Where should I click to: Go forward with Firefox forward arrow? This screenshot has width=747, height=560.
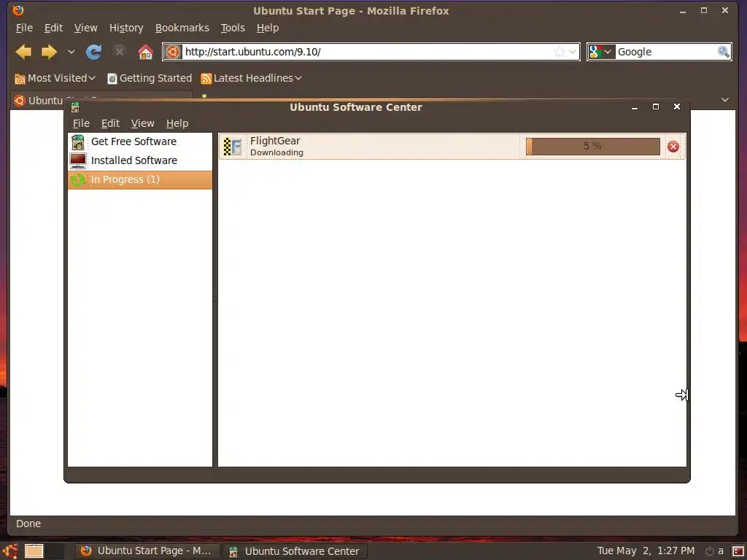tap(49, 52)
